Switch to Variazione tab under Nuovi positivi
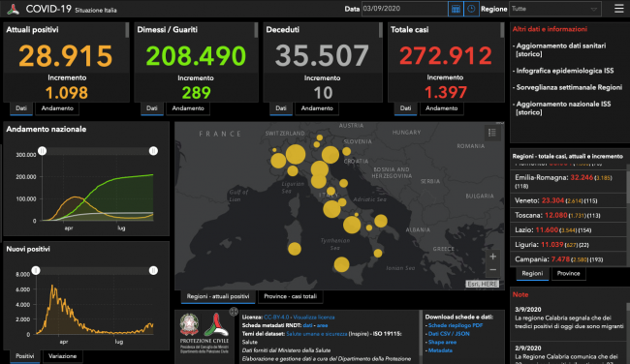Image resolution: width=630 pixels, height=364 pixels. (x=62, y=356)
